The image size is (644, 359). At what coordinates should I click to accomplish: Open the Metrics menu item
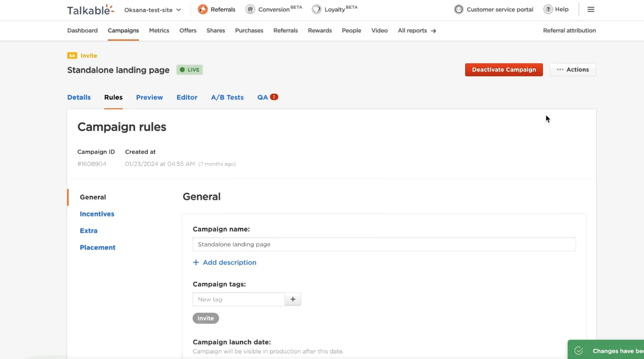click(159, 30)
